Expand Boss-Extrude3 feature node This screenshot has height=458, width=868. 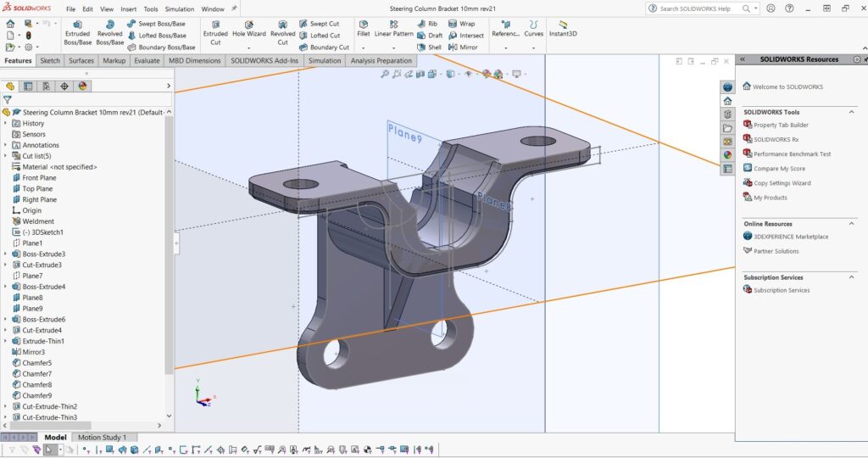click(x=6, y=254)
